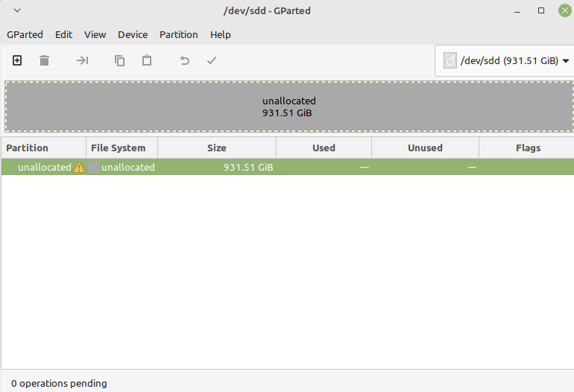Click the Paste partition icon
Viewport: 574px width, 392px height.
147,60
